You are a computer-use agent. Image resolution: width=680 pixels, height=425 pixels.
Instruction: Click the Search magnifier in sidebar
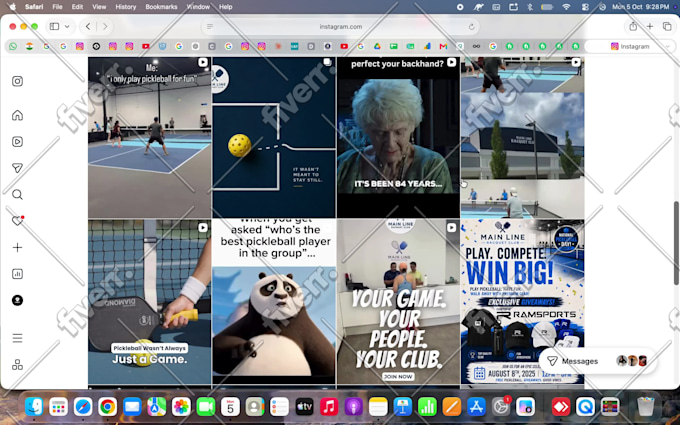(x=17, y=195)
